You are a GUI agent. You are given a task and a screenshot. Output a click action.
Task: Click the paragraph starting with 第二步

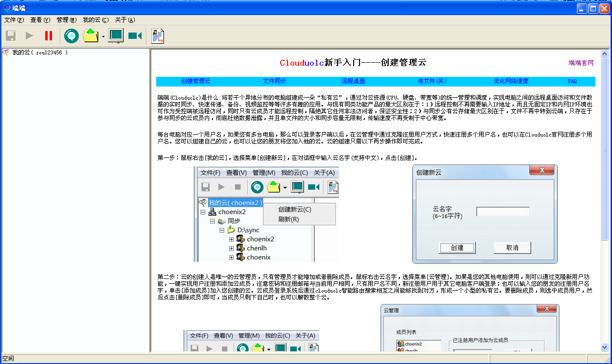(x=375, y=287)
